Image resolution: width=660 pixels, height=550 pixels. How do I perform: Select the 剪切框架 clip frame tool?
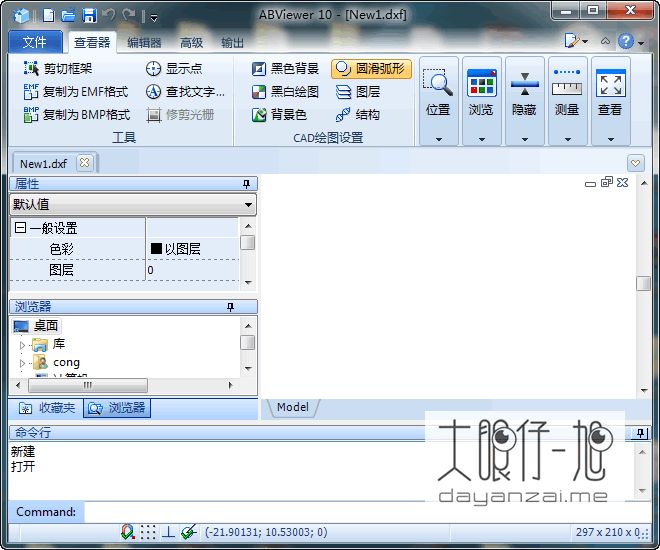pos(58,68)
